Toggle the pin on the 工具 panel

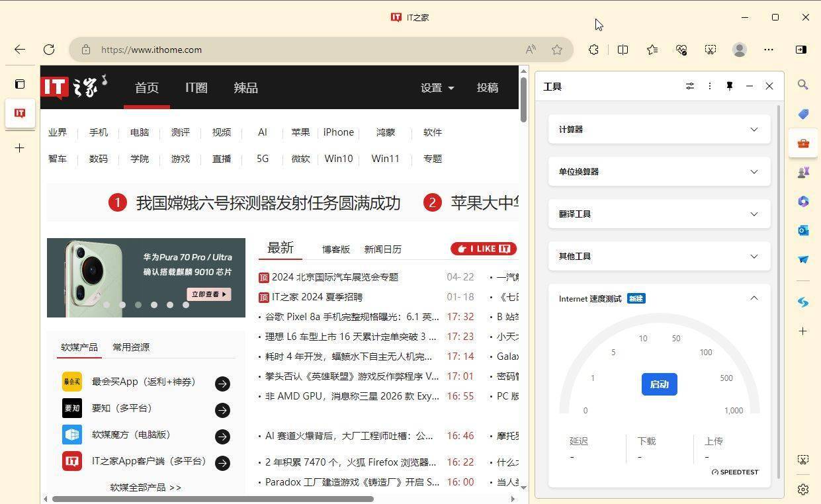pyautogui.click(x=729, y=86)
